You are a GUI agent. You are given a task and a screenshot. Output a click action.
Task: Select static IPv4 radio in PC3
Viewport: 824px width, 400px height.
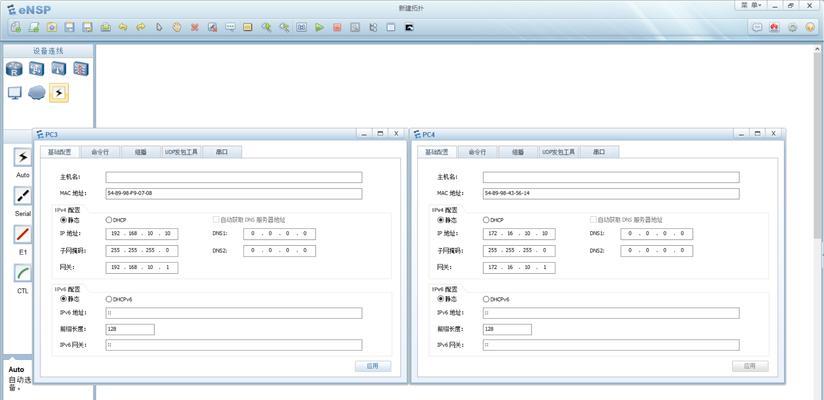(x=64, y=220)
